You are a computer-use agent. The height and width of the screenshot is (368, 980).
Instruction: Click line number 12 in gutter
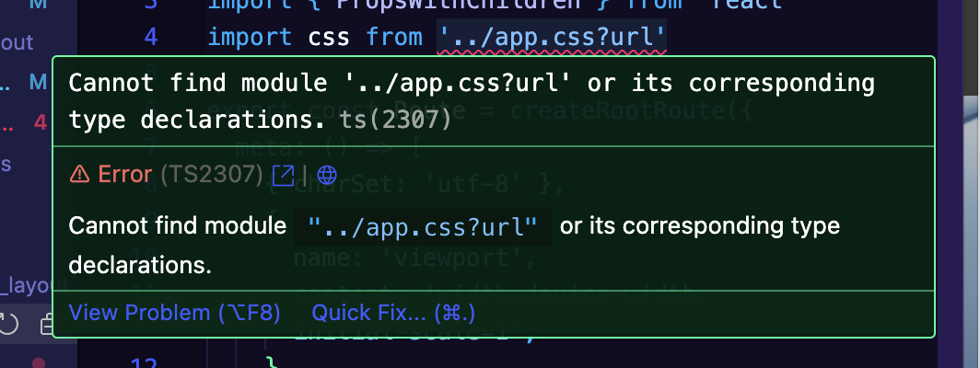pos(145,362)
